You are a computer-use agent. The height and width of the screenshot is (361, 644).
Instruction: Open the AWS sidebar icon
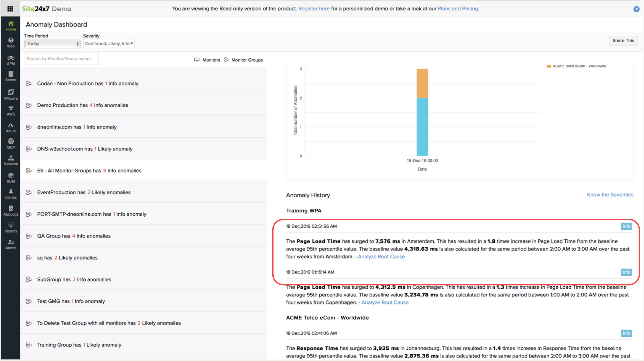(x=11, y=111)
